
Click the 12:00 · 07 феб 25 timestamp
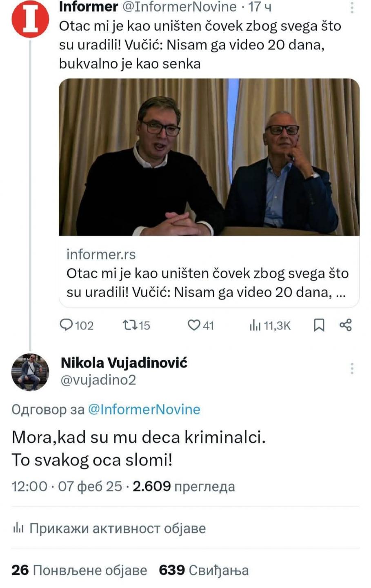[x=67, y=486]
